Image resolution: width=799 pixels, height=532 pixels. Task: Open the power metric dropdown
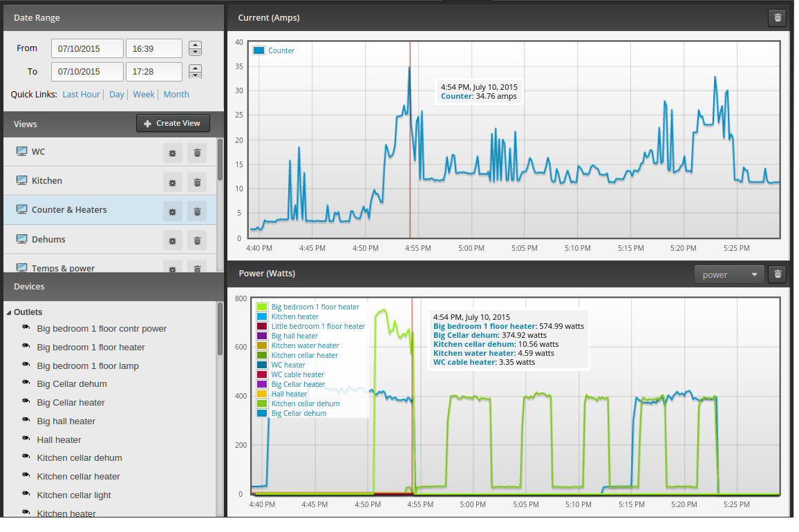pyautogui.click(x=729, y=275)
